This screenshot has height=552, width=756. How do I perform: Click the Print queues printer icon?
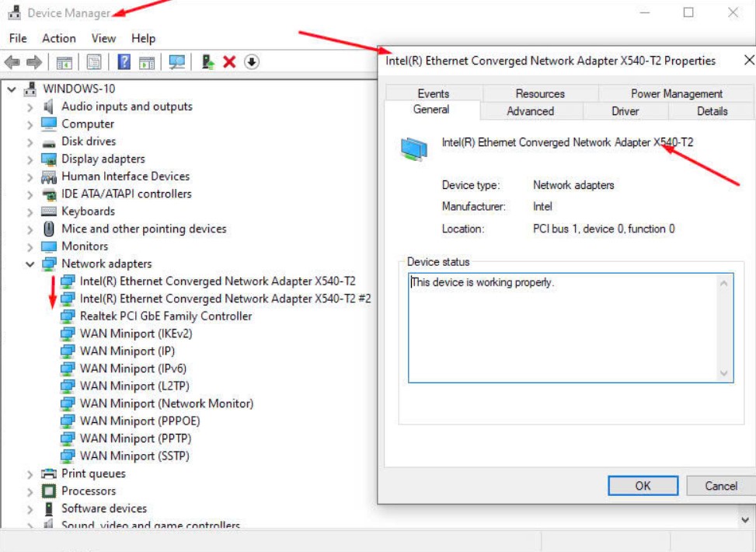[x=49, y=473]
